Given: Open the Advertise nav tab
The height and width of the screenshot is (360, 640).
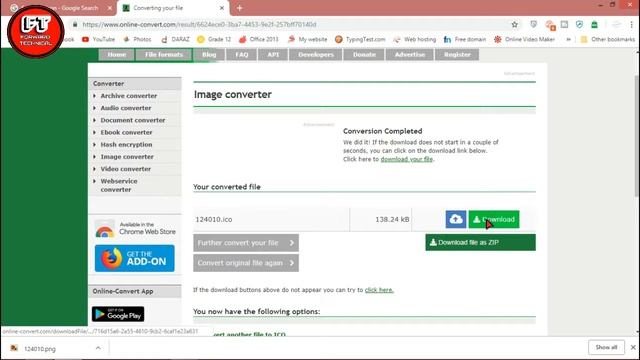Looking at the screenshot, I should coord(410,54).
